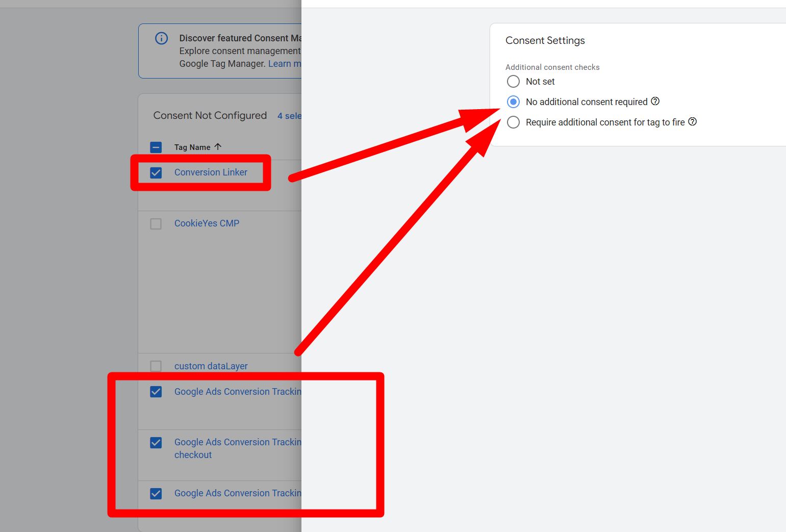This screenshot has height=532, width=786.
Task: Open the custom dataLayer tag
Action: tap(211, 366)
